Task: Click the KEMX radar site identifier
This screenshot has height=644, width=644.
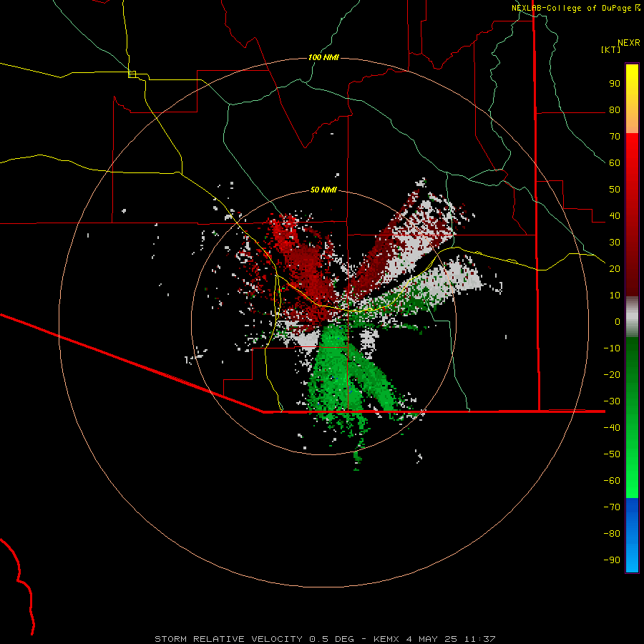Action: pos(387,639)
